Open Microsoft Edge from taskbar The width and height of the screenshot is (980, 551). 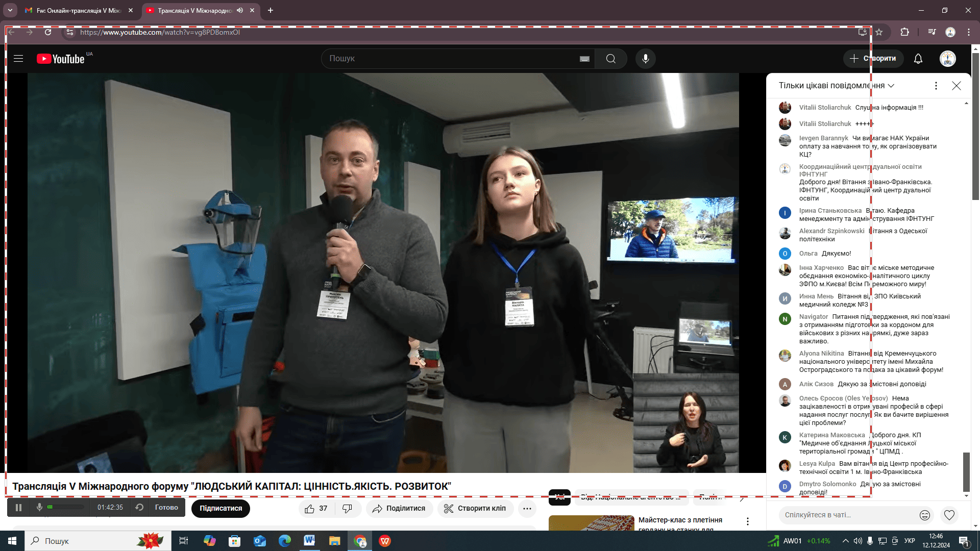click(284, 541)
